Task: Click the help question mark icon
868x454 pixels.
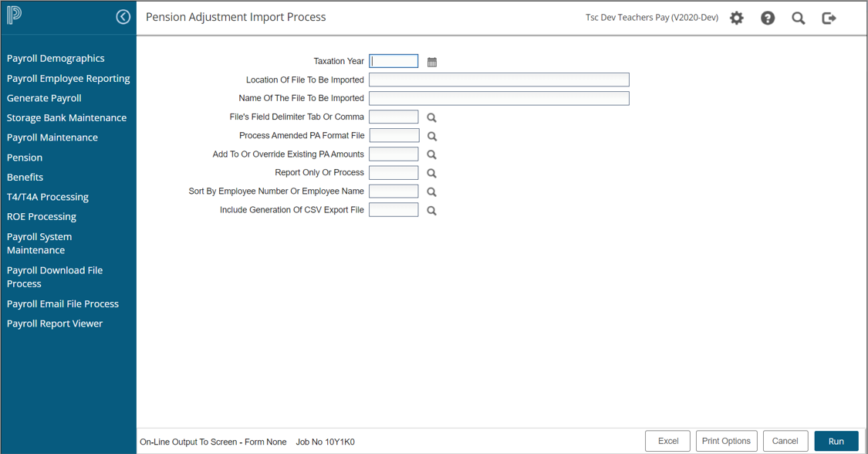Action: tap(768, 18)
